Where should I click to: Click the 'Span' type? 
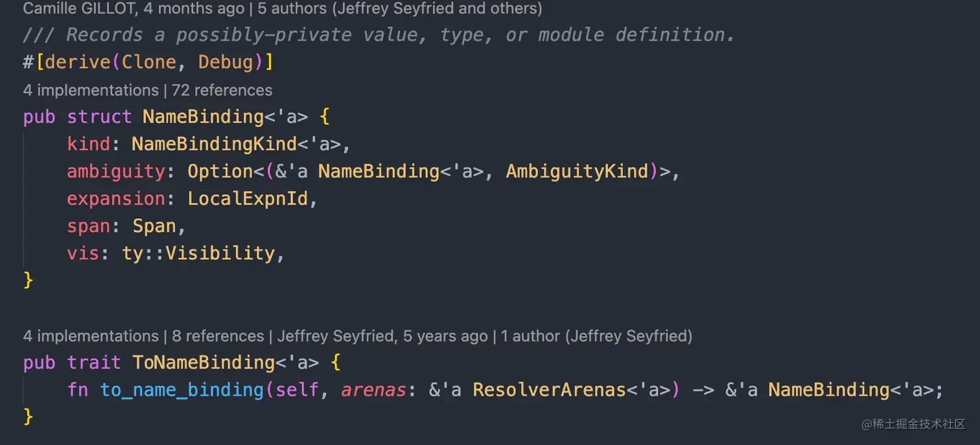[x=154, y=225]
